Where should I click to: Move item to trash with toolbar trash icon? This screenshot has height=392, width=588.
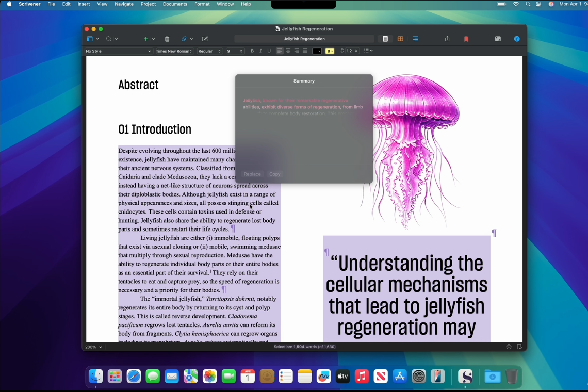pos(167,39)
